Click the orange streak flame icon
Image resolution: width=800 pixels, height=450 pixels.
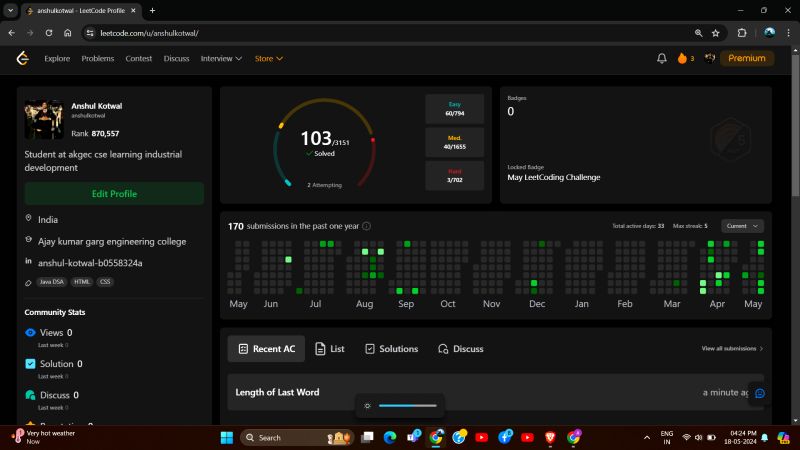(682, 58)
